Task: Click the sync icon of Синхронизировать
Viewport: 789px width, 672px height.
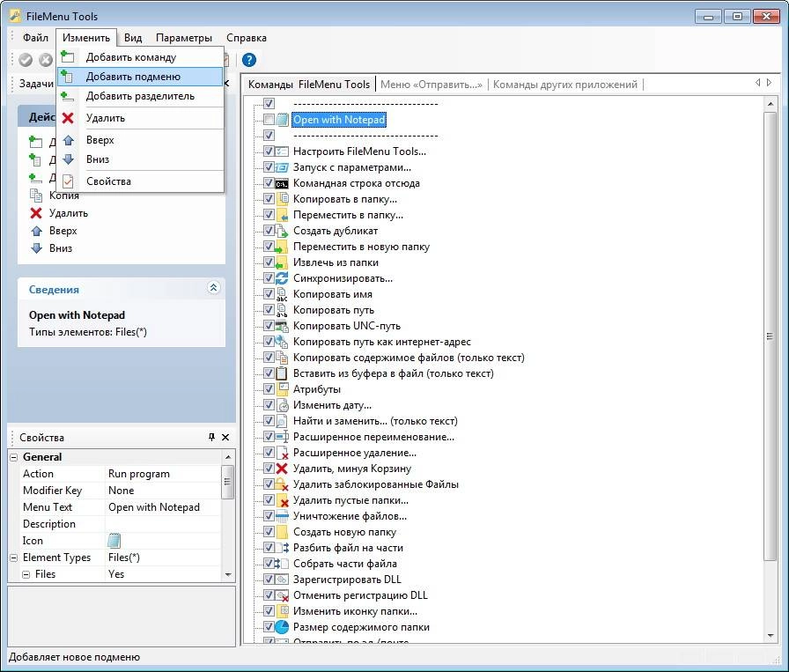Action: pos(283,277)
